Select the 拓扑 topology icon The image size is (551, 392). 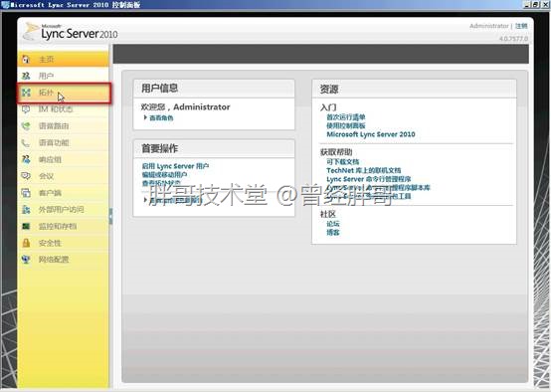pos(26,93)
